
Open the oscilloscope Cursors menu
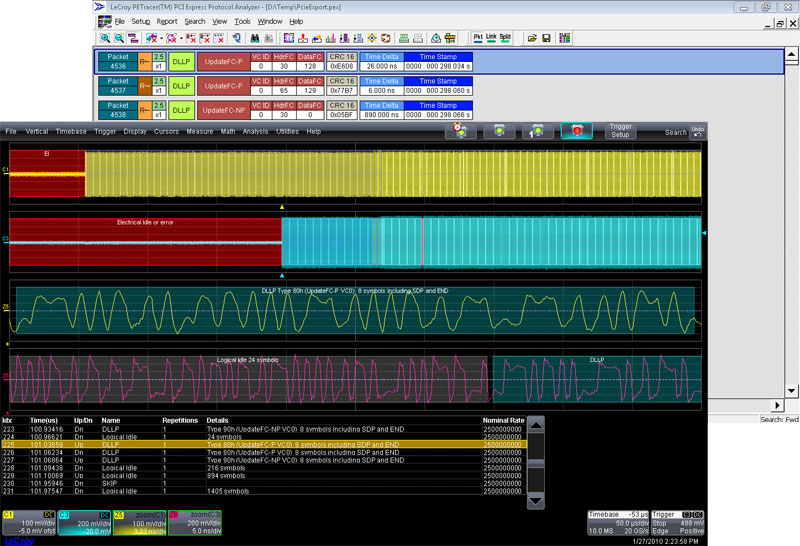pos(166,131)
